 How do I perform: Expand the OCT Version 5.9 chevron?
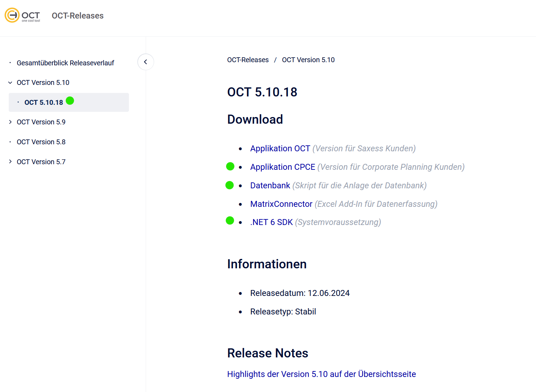tap(10, 122)
